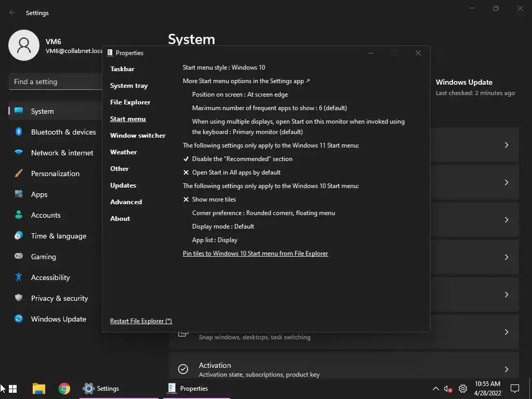The height and width of the screenshot is (399, 532).
Task: Click the Find a setting search box
Action: coord(55,82)
